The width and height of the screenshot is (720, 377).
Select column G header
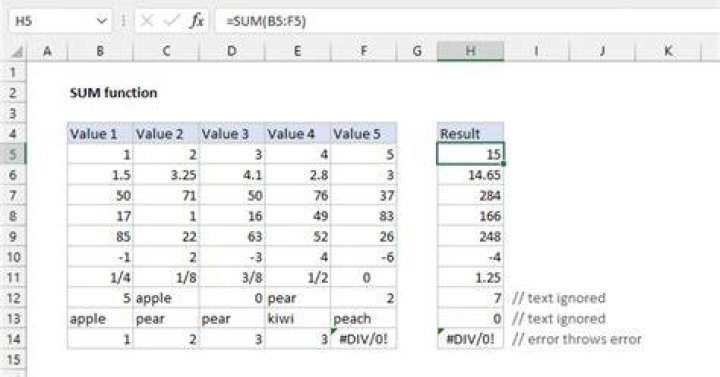417,51
